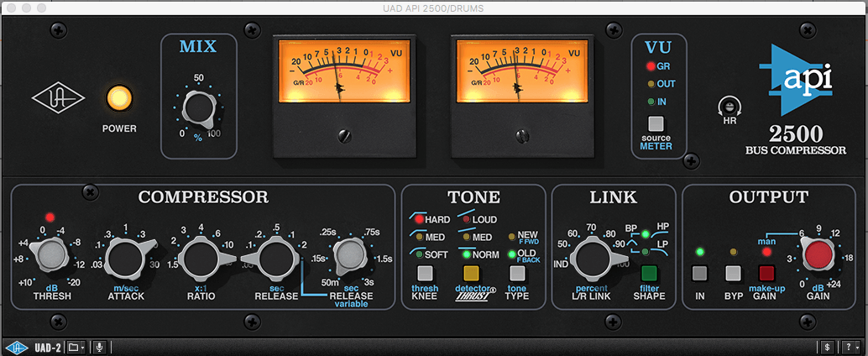Click the RATIO x:1 knob

(x=201, y=258)
